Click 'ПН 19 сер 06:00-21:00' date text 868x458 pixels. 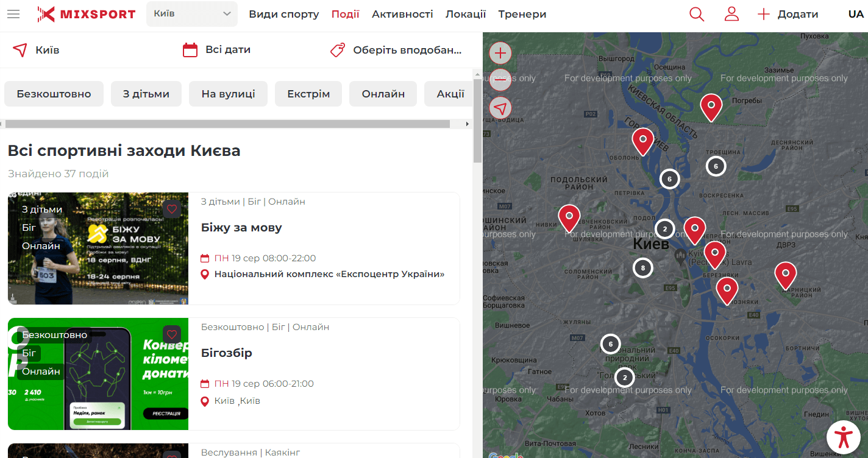(264, 384)
